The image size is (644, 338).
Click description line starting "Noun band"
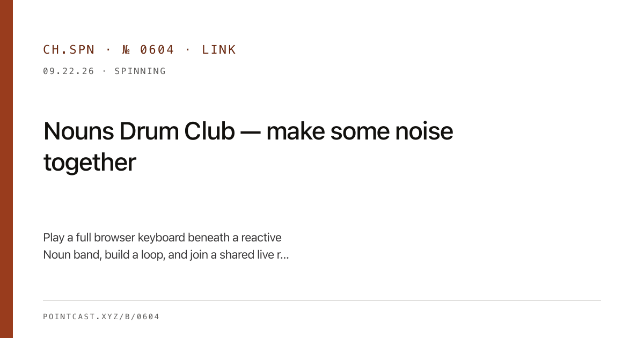coord(166,254)
